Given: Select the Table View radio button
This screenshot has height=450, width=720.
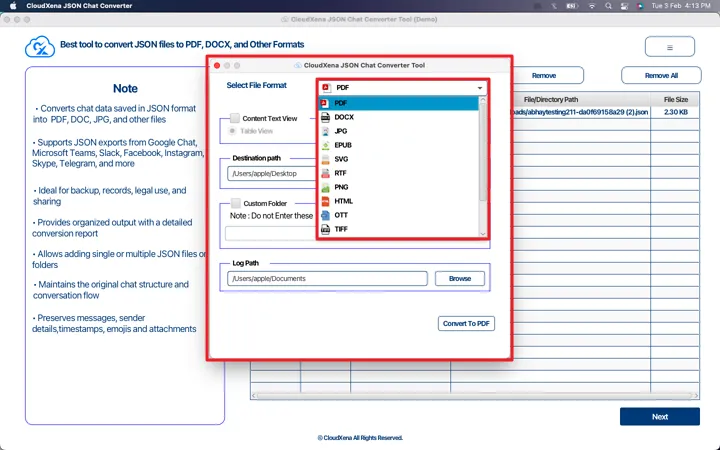Looking at the screenshot, I should point(234,130).
